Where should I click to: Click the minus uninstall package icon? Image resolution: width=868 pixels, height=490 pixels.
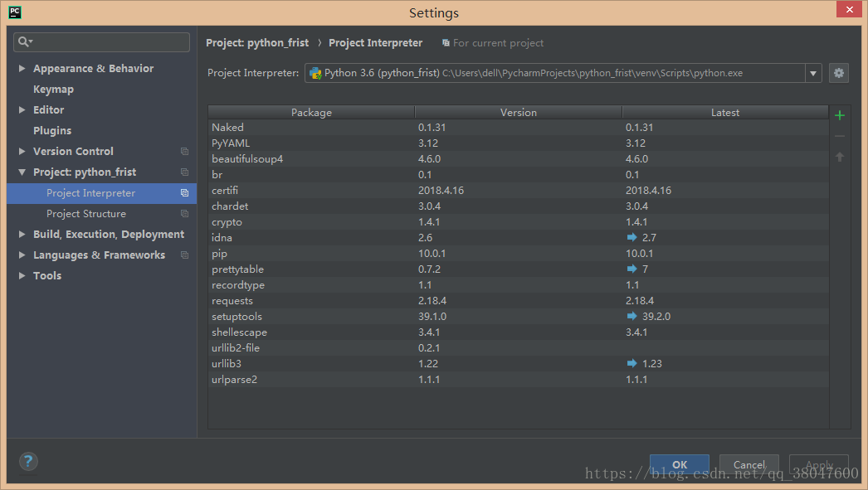click(839, 136)
